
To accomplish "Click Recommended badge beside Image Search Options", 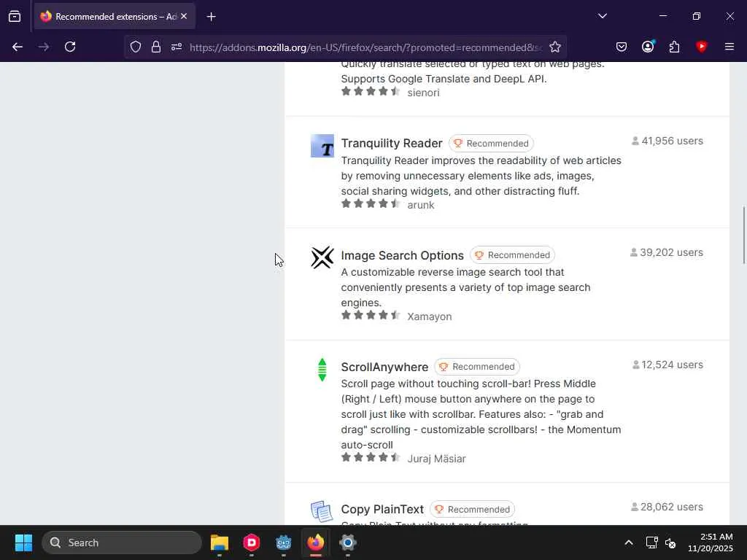I will point(512,254).
